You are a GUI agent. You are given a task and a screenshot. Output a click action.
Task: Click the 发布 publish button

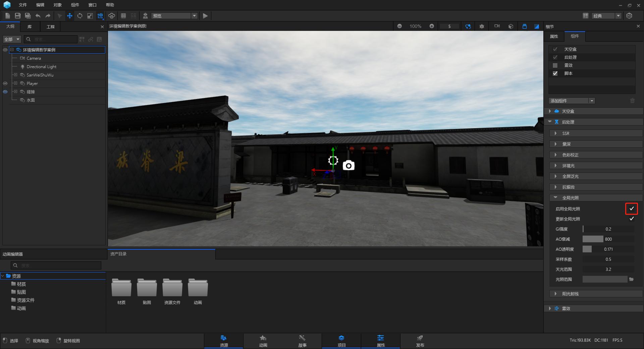pyautogui.click(x=420, y=341)
